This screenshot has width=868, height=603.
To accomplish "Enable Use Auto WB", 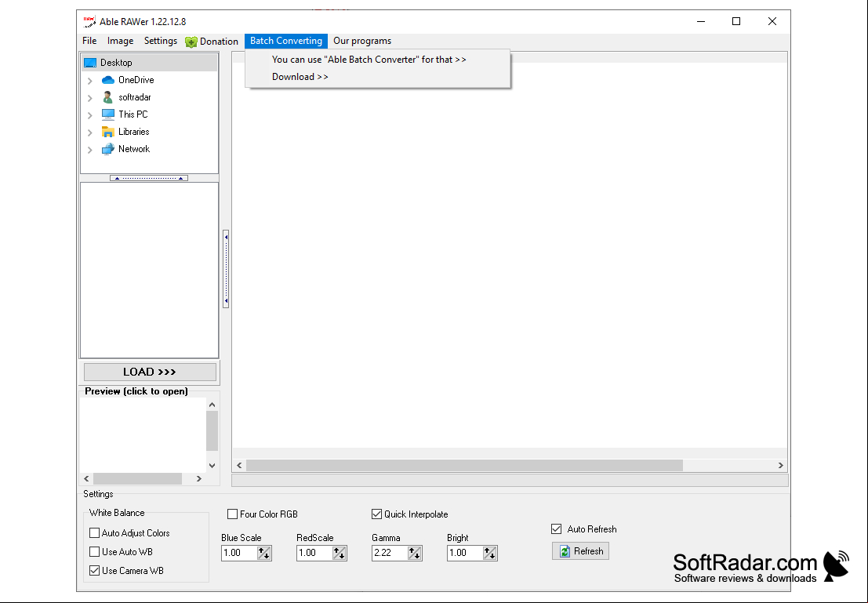I will (x=95, y=551).
